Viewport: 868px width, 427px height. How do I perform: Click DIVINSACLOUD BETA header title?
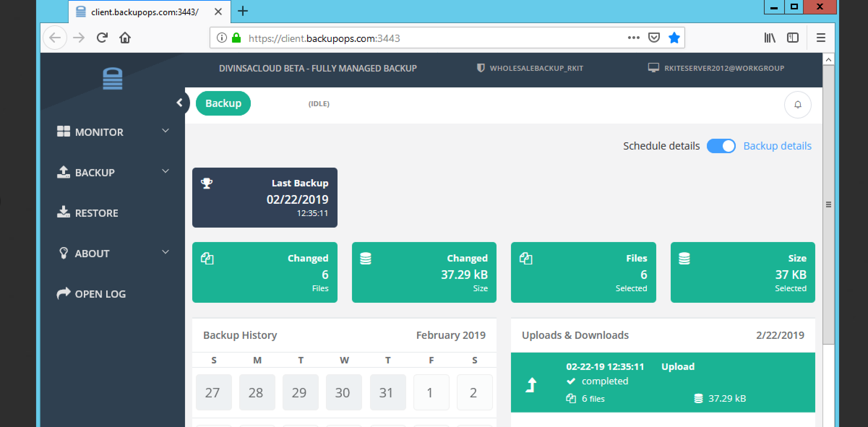click(318, 68)
